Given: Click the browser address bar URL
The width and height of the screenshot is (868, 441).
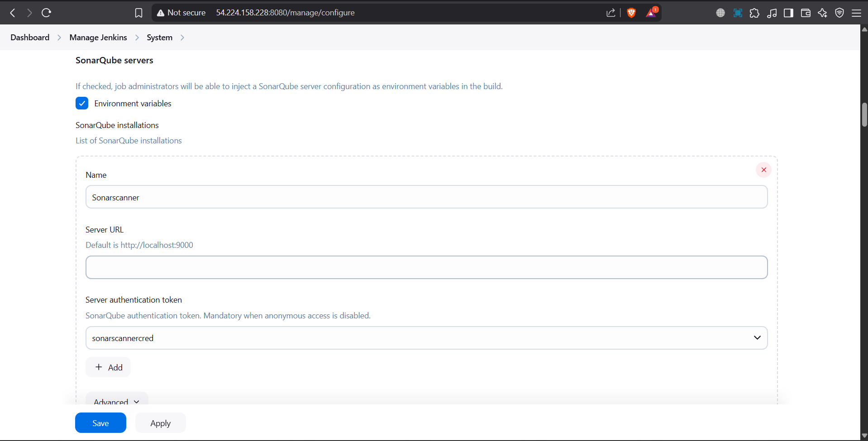Looking at the screenshot, I should pos(285,13).
